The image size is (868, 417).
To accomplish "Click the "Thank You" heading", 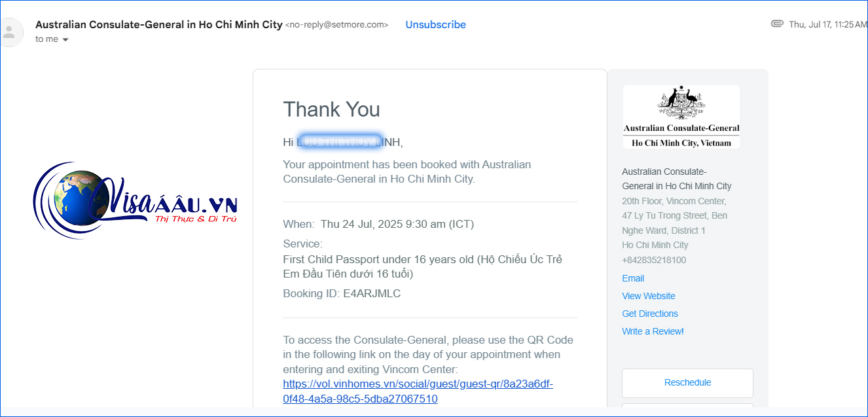I will [331, 109].
